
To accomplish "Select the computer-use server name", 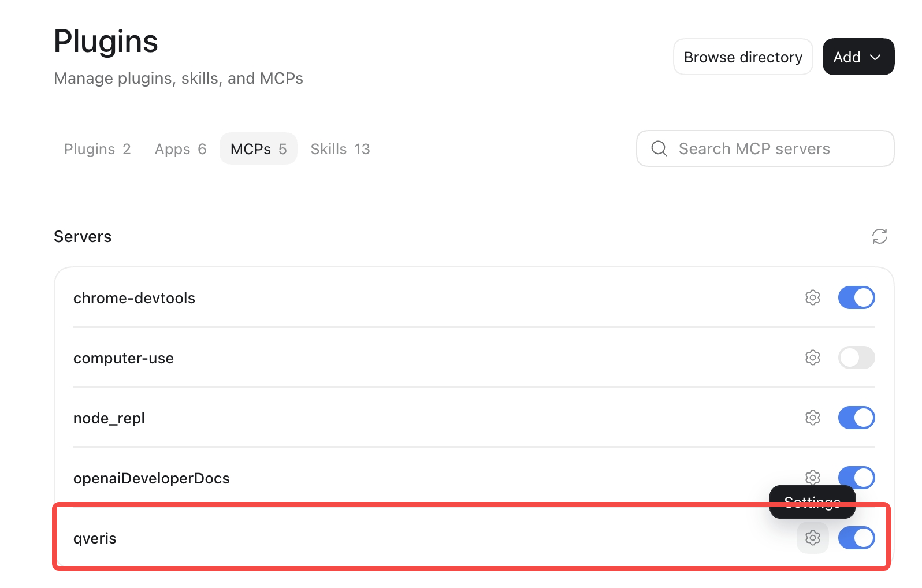I will [x=124, y=358].
